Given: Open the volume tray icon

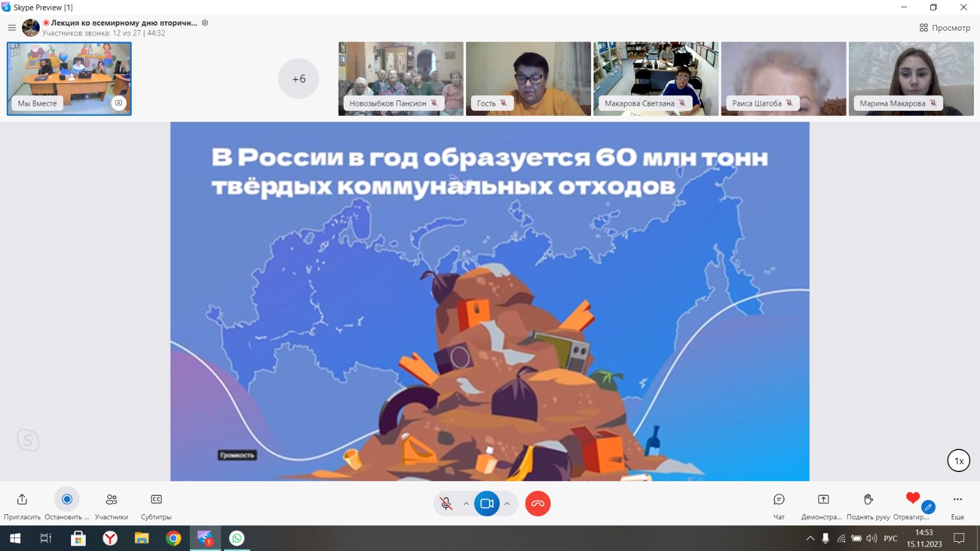Looking at the screenshot, I should click(x=872, y=539).
